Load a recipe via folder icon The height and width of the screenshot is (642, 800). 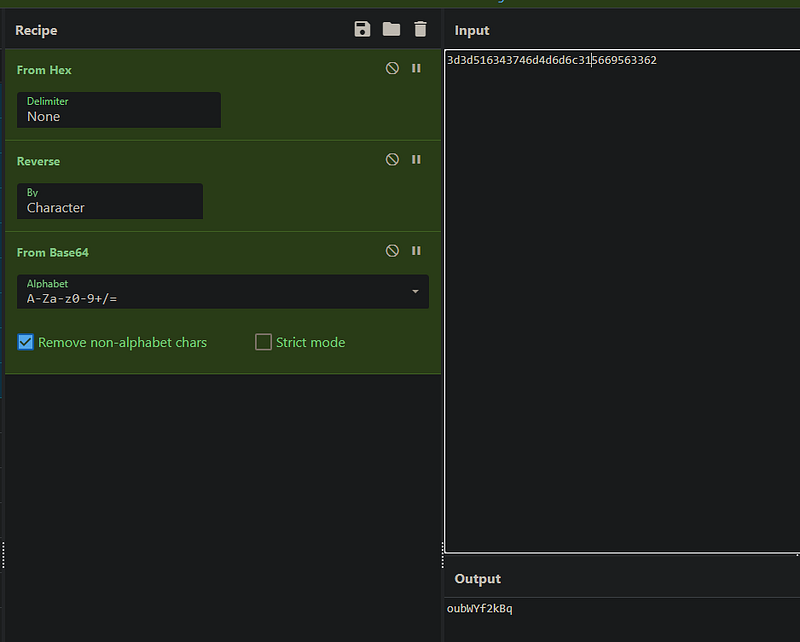coord(391,29)
